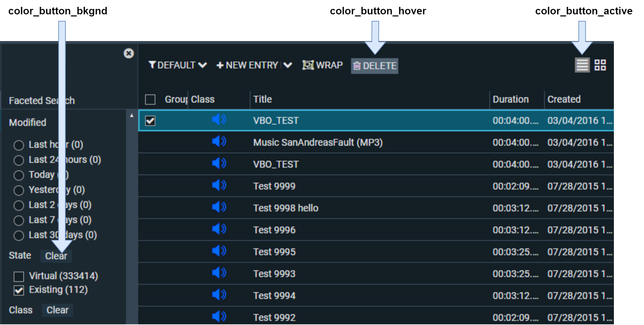Tick the select-all header checkbox
This screenshot has width=644, height=325.
pyautogui.click(x=150, y=100)
